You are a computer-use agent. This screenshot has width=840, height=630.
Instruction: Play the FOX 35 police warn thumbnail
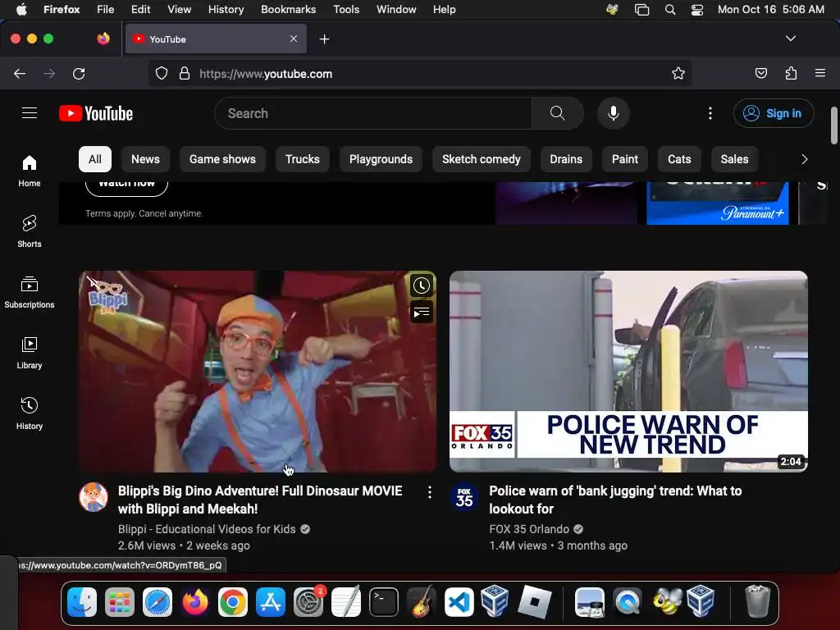(628, 372)
